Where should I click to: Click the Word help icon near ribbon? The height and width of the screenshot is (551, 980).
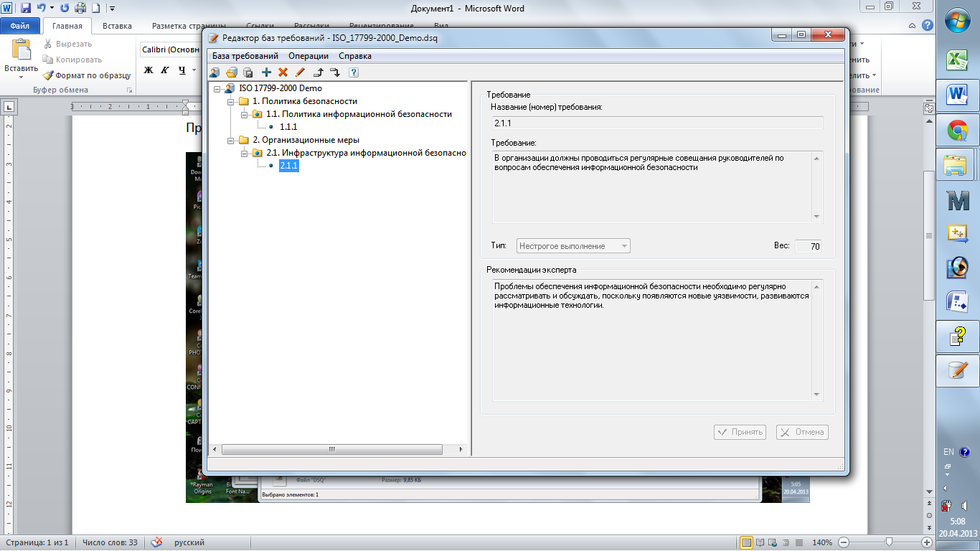point(927,25)
